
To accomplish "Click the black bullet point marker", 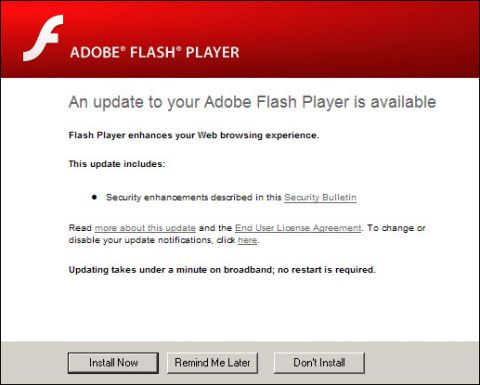I will pos(94,197).
